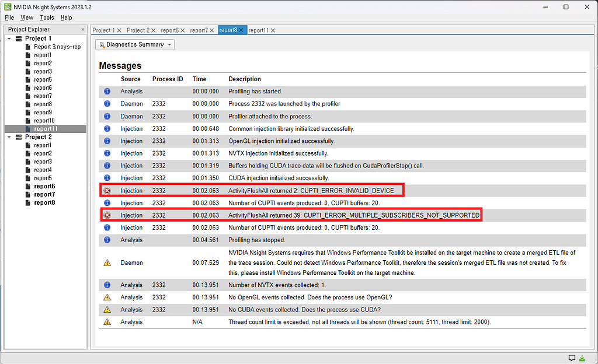598x364 pixels.
Task: Collapse the Project 1 tree node
Action: coord(9,38)
